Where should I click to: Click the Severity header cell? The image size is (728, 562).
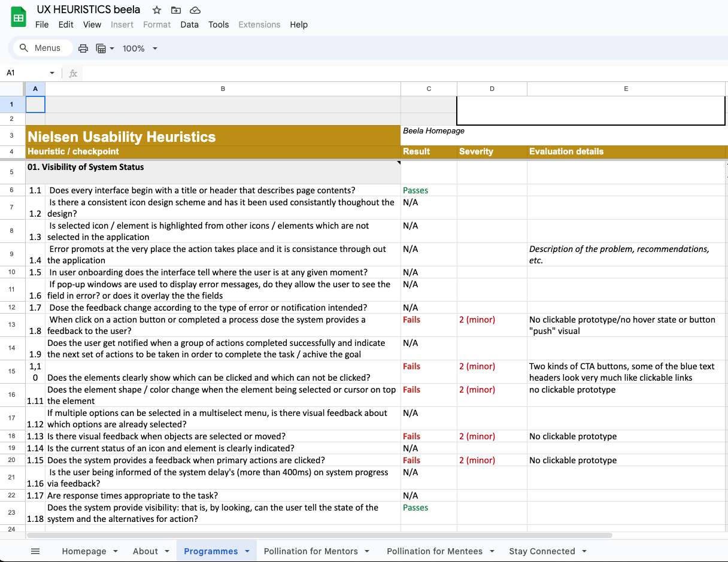click(492, 151)
